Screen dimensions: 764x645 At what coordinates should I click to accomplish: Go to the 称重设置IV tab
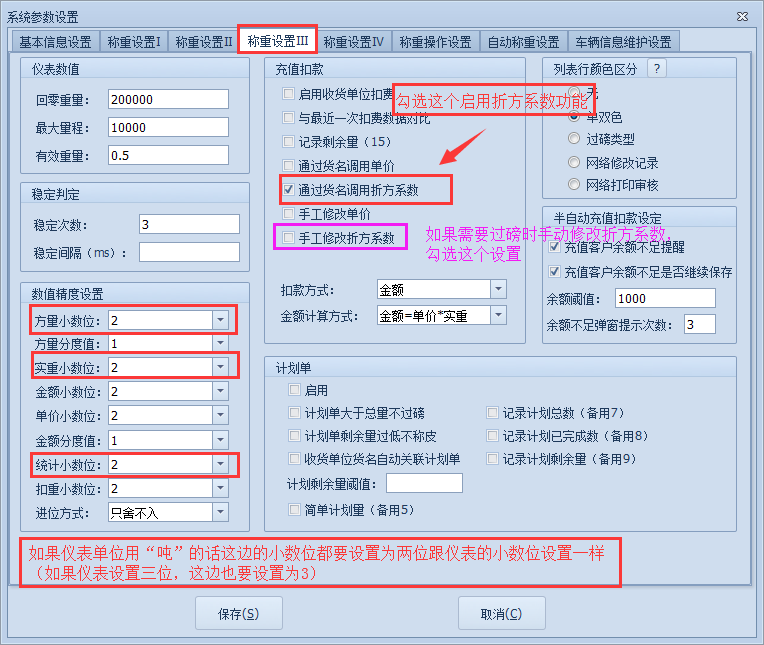[354, 42]
